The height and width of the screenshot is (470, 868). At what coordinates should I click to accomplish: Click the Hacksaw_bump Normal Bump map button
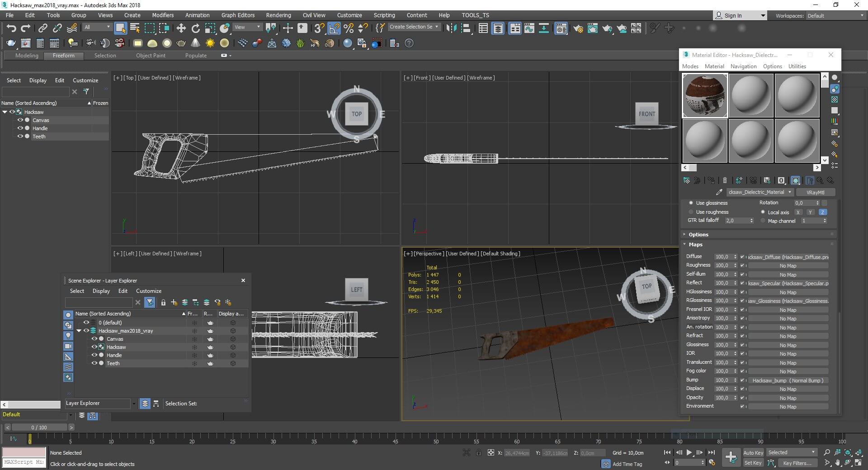(x=788, y=381)
